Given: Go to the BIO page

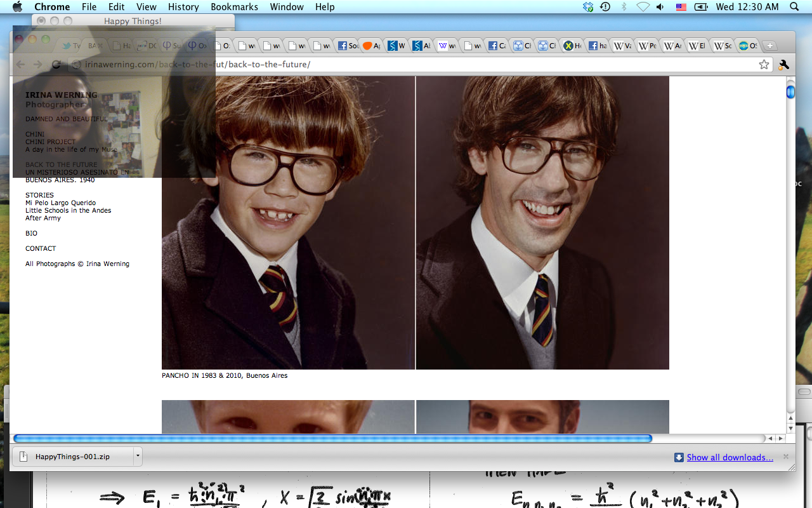Looking at the screenshot, I should click(x=31, y=234).
